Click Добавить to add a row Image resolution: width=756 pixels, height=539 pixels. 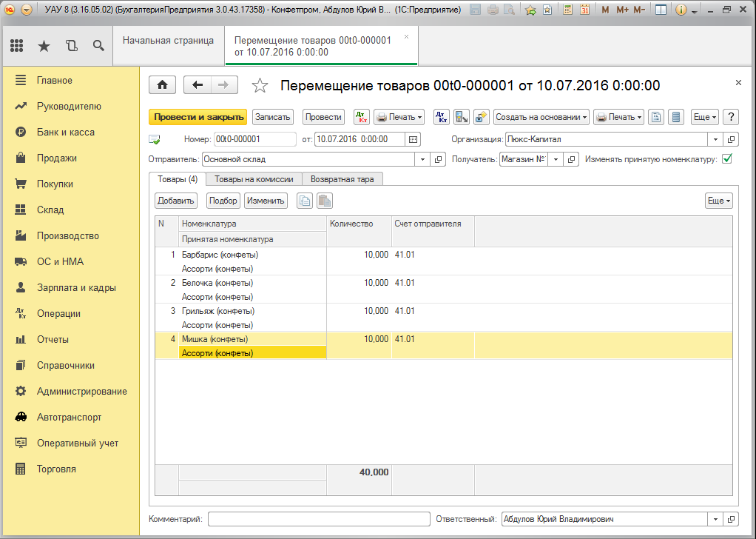coord(175,201)
